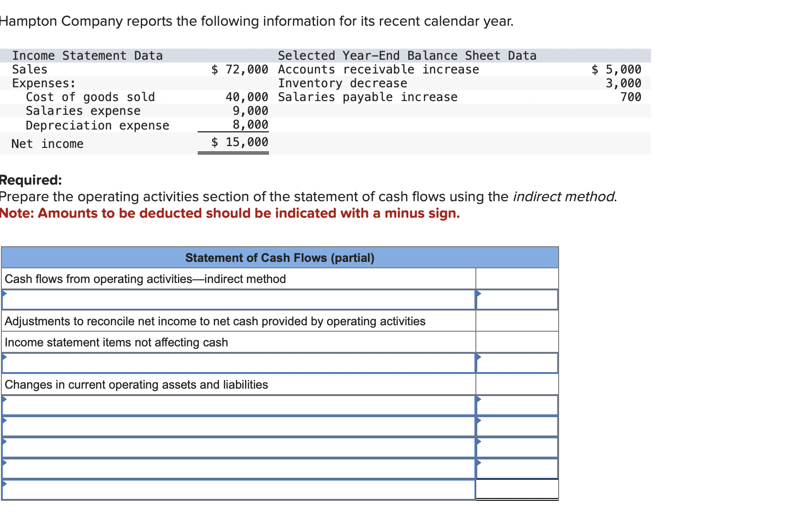The width and height of the screenshot is (800, 532).
Task: Click 'Cost of goods sold' label
Action: [x=91, y=97]
